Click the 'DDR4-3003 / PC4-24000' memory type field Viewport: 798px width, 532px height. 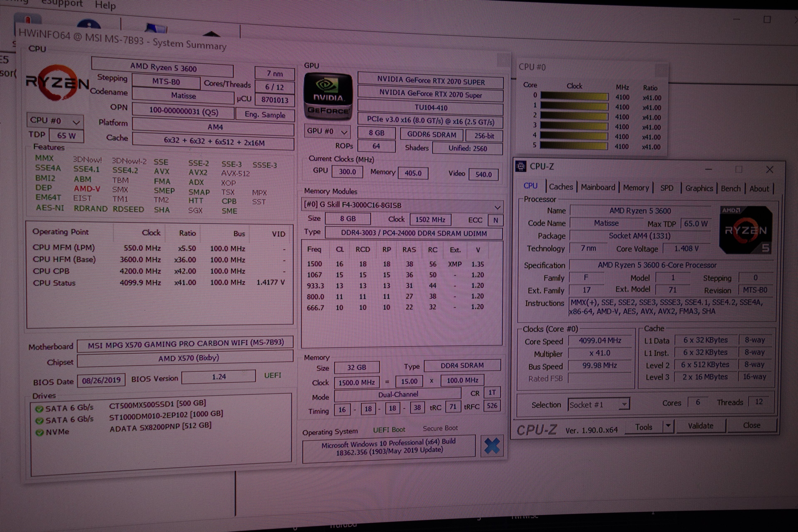pyautogui.click(x=414, y=233)
